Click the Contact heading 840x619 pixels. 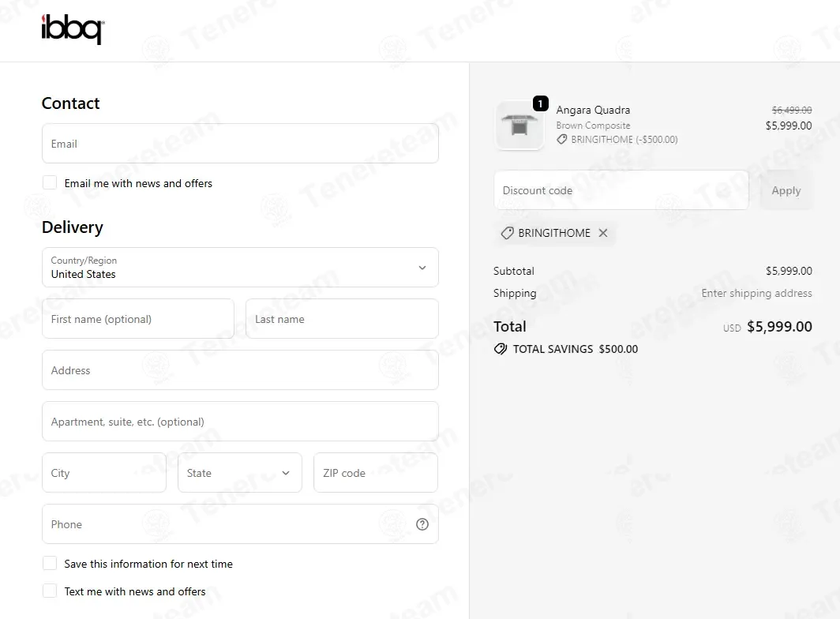click(x=71, y=103)
